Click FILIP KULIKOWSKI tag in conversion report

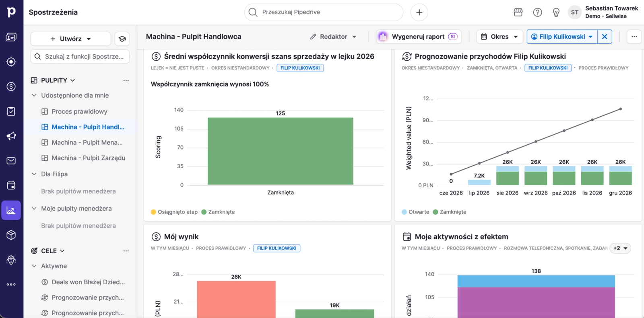tap(300, 68)
